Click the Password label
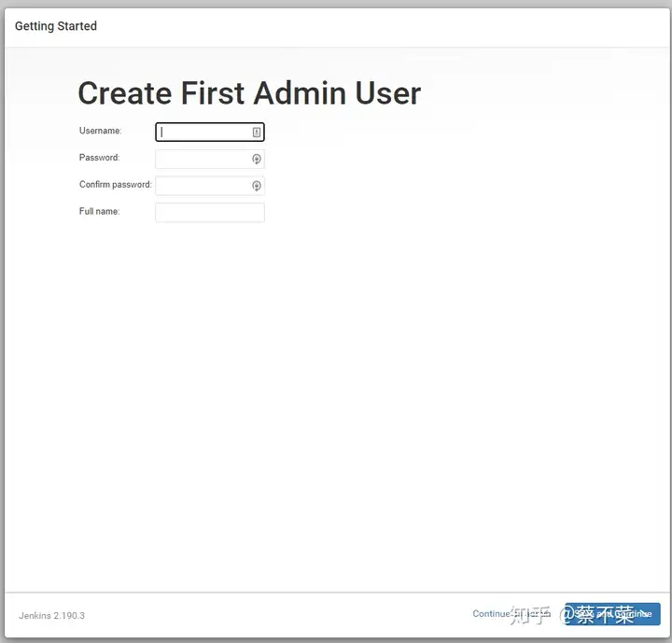 click(100, 158)
